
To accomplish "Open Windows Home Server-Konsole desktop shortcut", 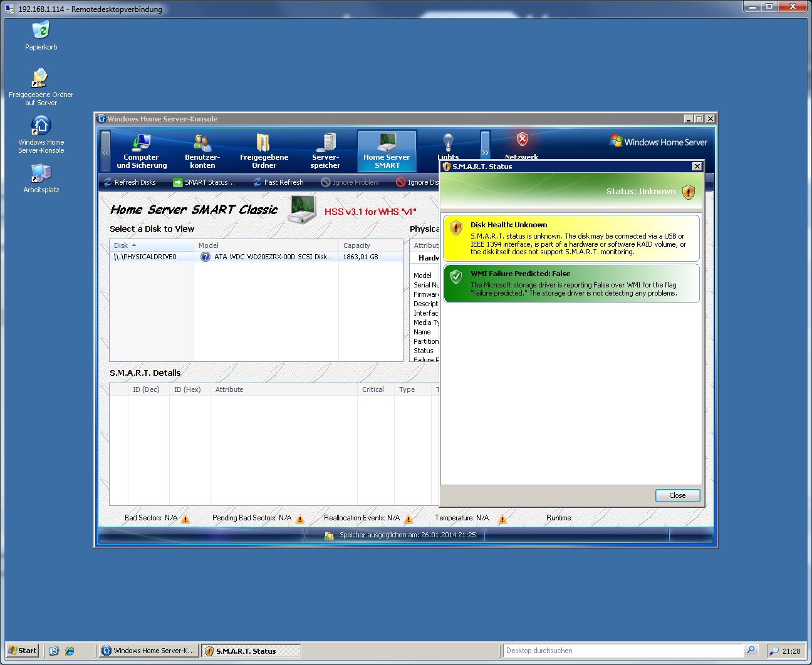I will point(41,134).
